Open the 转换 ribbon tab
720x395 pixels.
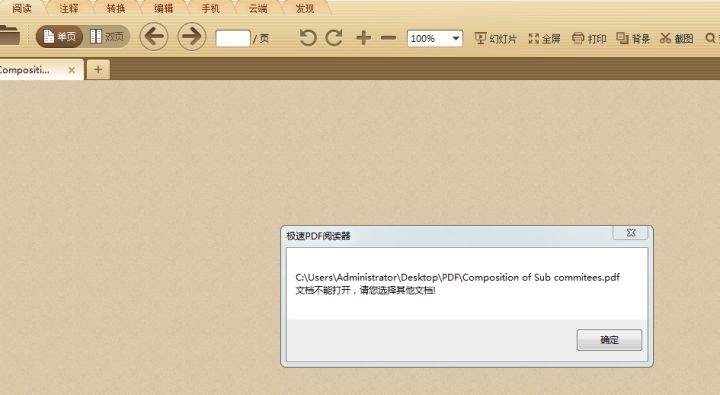(x=116, y=8)
